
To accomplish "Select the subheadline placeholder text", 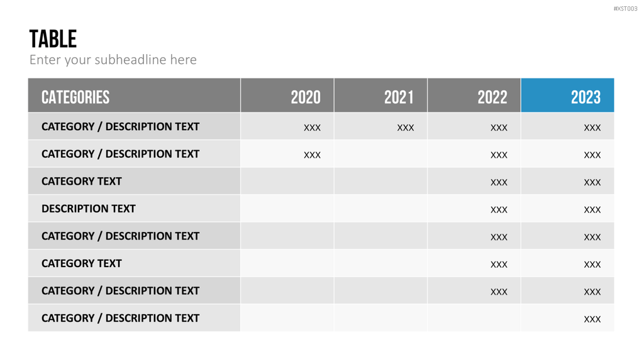I will (x=113, y=60).
